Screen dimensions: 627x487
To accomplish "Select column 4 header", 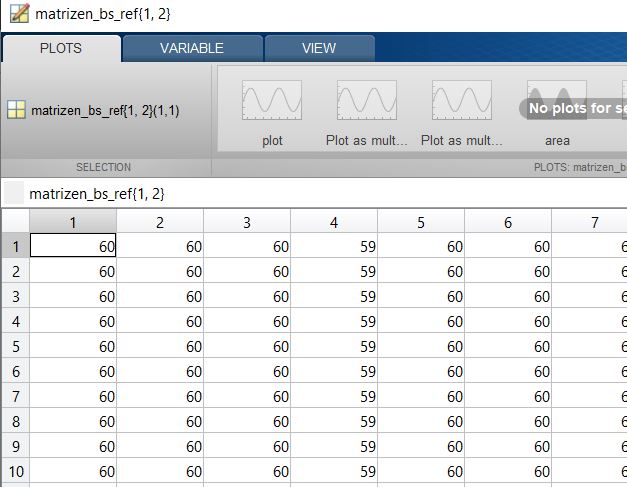I will coord(334,222).
